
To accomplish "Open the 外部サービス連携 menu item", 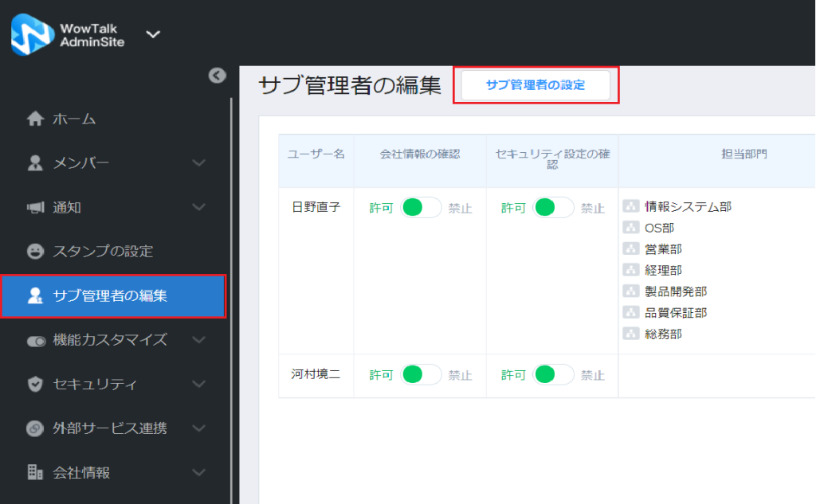I will coord(115,428).
